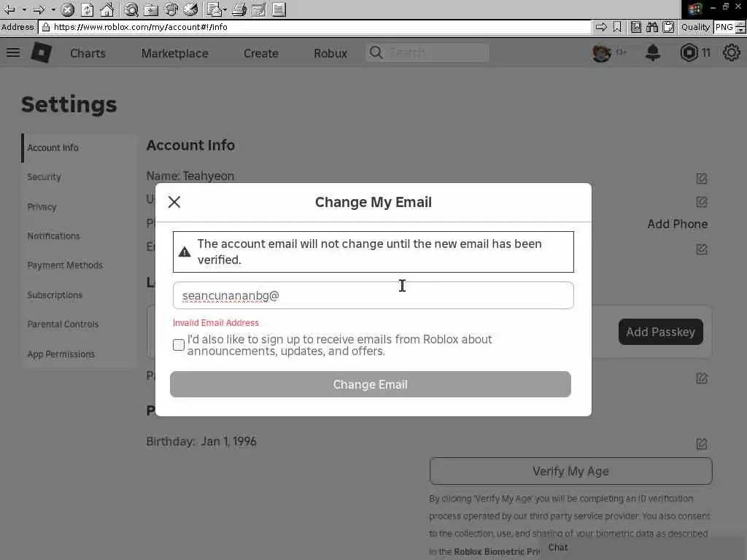Select the Subscriptions tab

[x=79, y=295]
